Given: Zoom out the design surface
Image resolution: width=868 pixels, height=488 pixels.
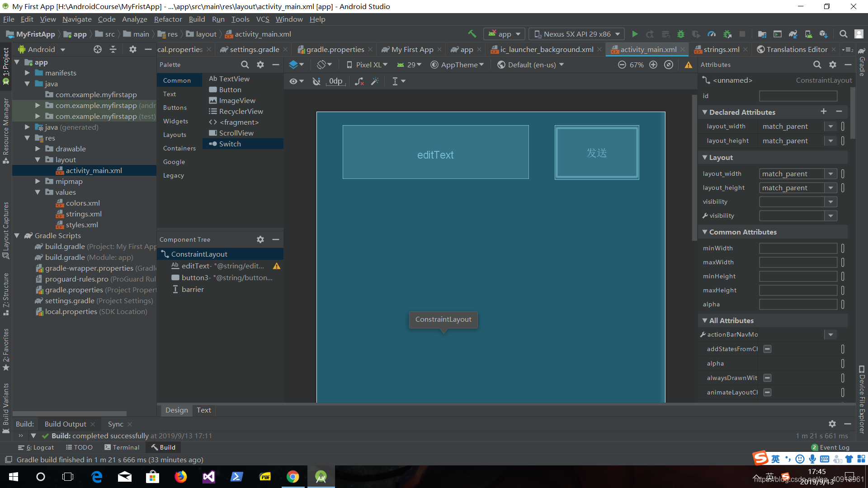Looking at the screenshot, I should click(x=622, y=65).
